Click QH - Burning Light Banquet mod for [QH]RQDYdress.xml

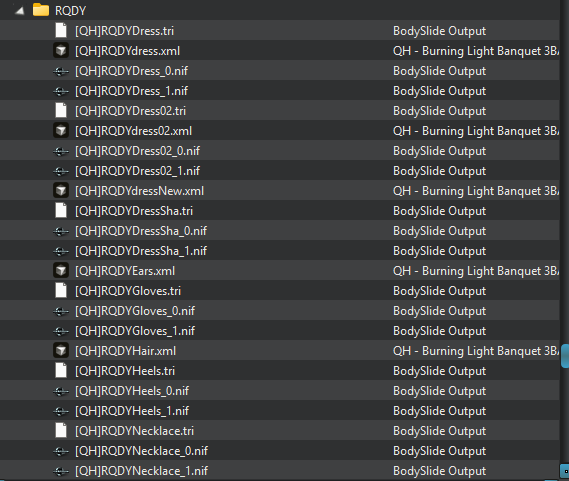[476, 51]
